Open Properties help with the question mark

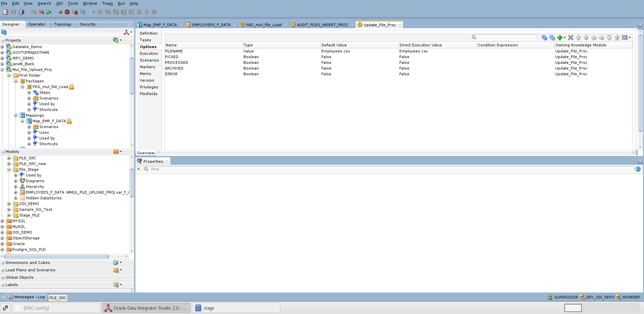pos(638,169)
